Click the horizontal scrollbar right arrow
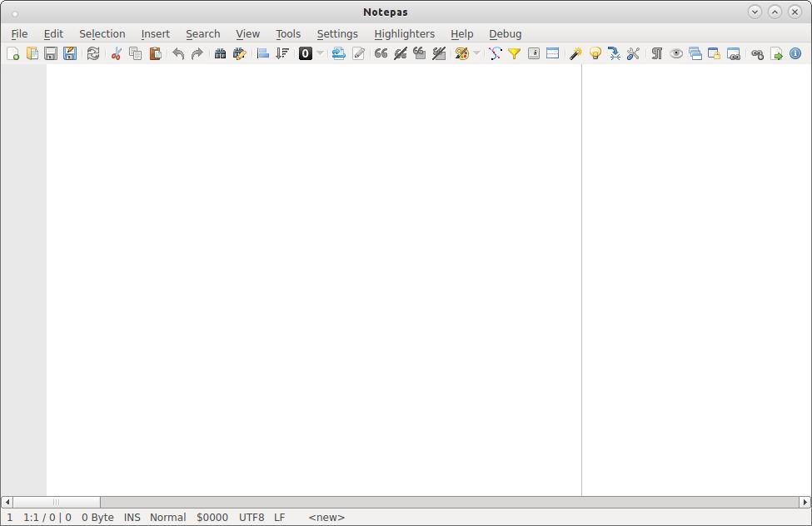Screen dimensions: 812x526 click(x=805, y=502)
